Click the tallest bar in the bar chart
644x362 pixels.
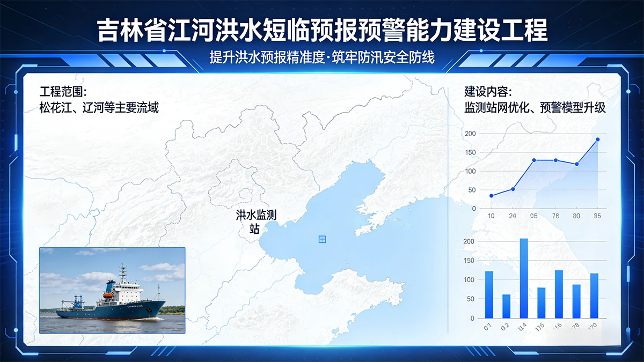(524, 278)
